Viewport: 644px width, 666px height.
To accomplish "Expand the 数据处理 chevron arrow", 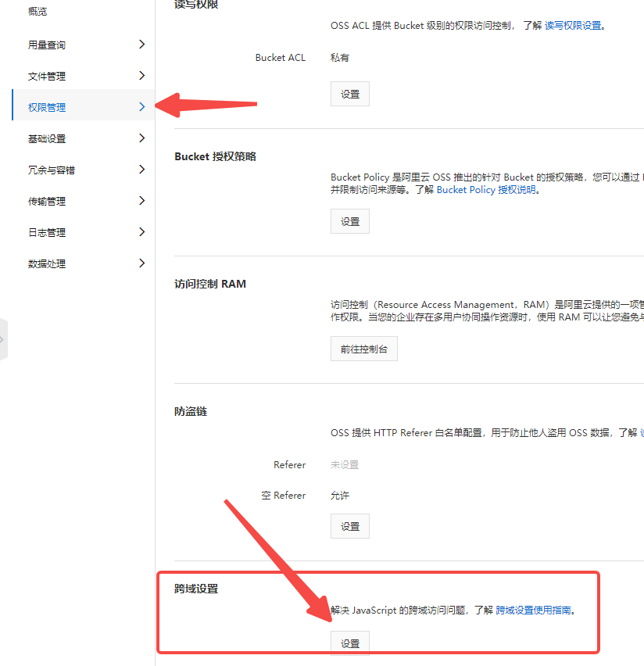I will click(x=142, y=263).
